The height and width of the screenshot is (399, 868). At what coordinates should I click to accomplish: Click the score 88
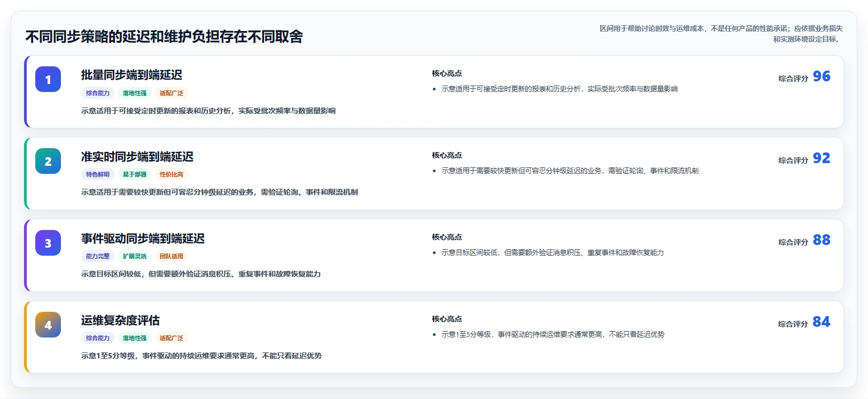coord(821,240)
